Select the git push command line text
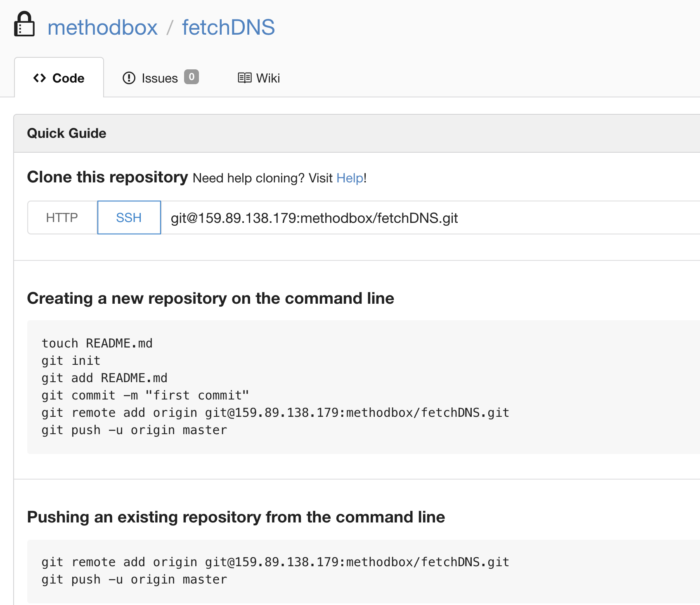700x605 pixels. click(133, 430)
